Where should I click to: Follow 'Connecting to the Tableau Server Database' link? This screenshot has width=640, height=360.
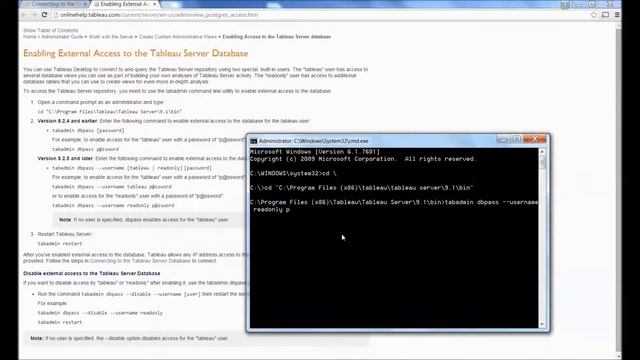point(140,261)
